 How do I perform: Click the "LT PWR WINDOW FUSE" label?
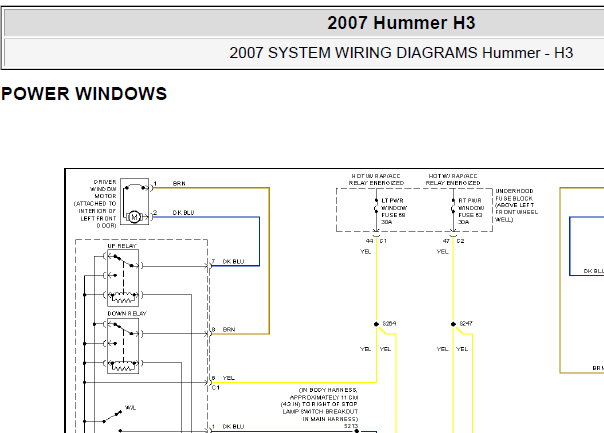(394, 211)
